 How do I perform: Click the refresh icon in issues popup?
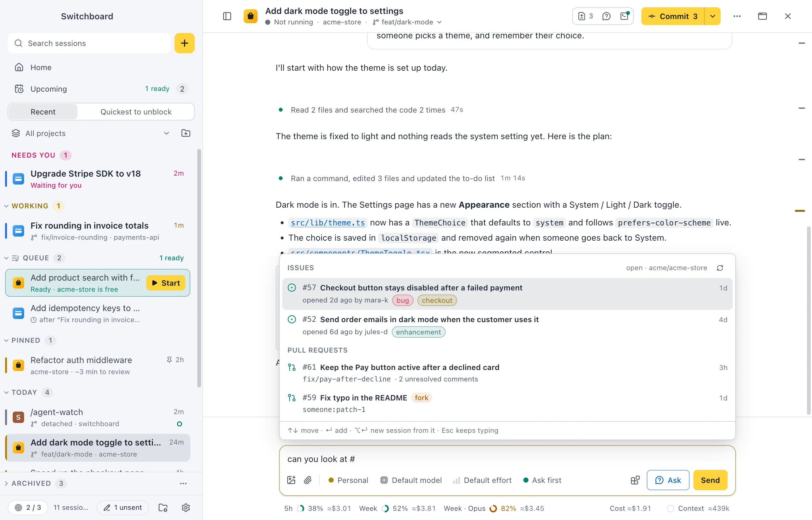[x=720, y=268]
